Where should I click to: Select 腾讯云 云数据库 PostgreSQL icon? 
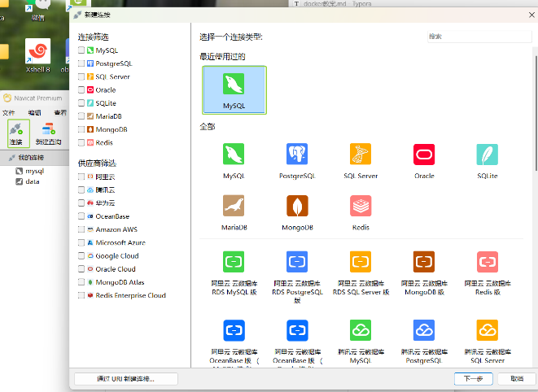424,330
